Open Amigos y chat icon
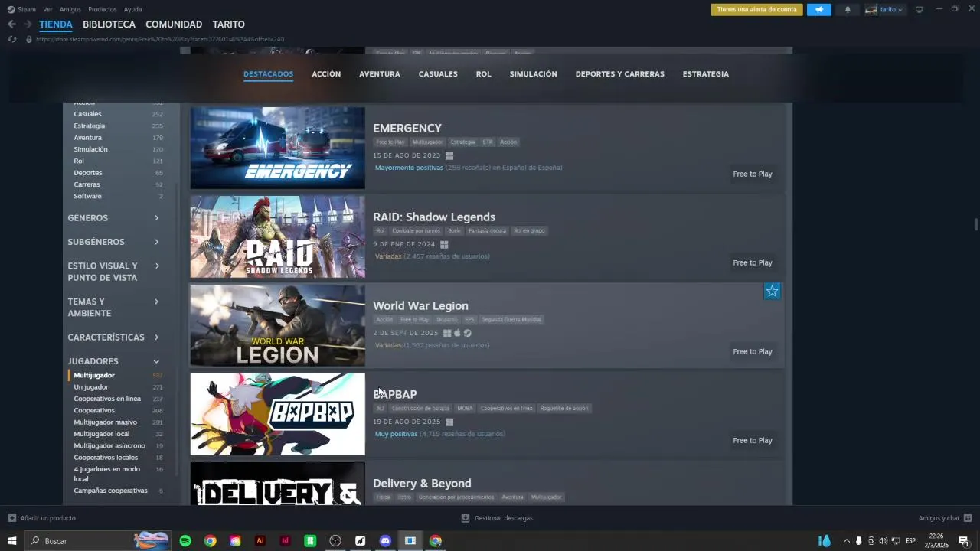980x551 pixels. point(968,518)
